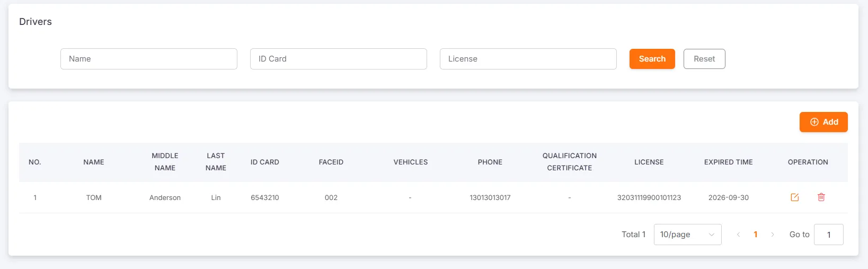Screen dimensions: 868x269
Task: Click the OPERATION column header
Action: pyautogui.click(x=808, y=162)
